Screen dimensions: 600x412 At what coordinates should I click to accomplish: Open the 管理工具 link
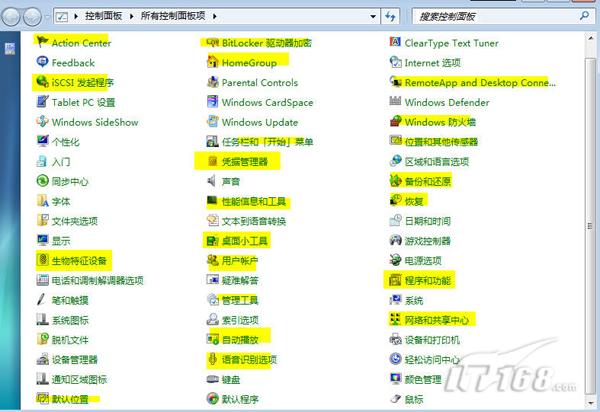(240, 300)
